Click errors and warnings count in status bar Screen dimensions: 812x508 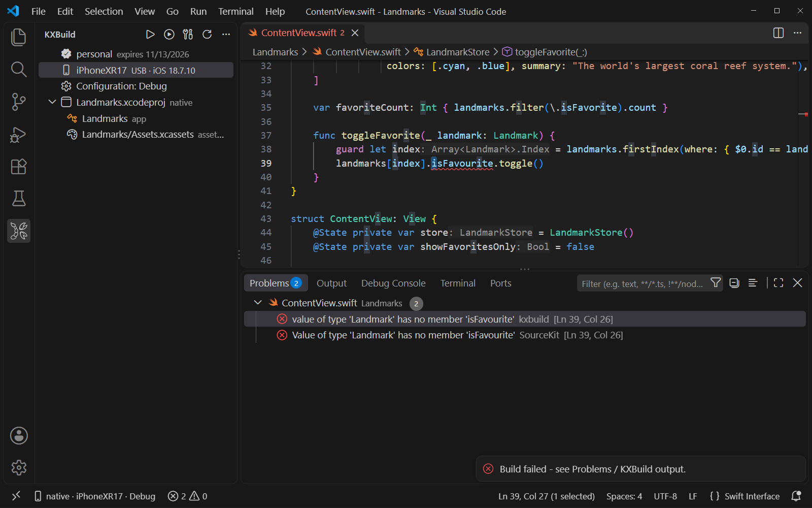188,496
